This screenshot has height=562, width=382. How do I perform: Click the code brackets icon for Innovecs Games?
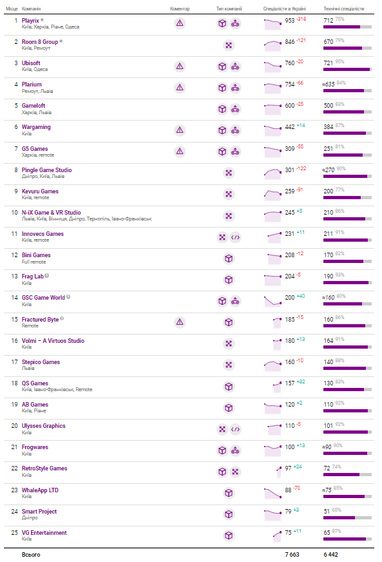[x=235, y=237]
